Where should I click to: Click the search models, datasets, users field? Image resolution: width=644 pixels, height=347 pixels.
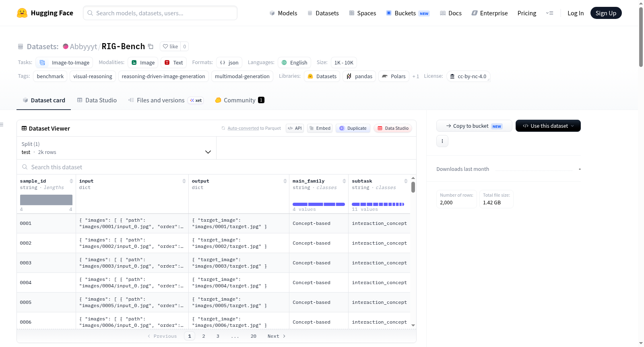(160, 13)
